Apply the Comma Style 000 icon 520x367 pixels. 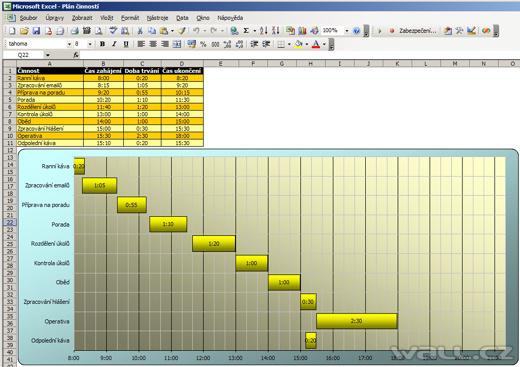click(215, 44)
